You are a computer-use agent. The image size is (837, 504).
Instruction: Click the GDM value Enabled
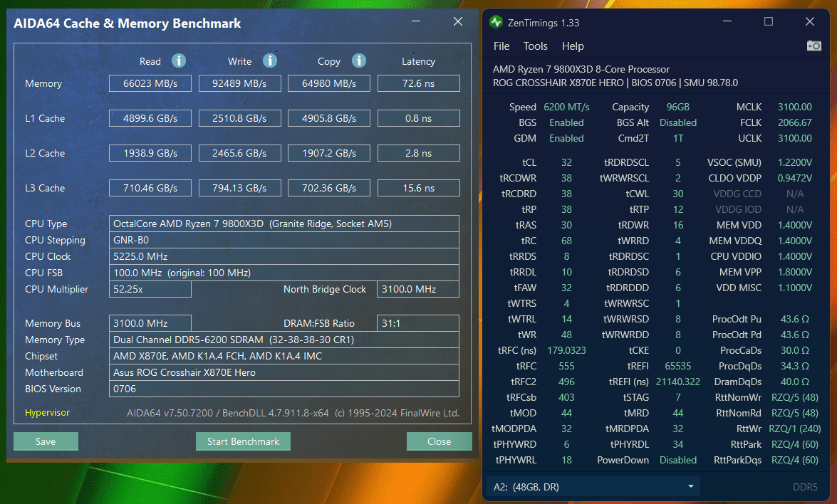pyautogui.click(x=566, y=138)
